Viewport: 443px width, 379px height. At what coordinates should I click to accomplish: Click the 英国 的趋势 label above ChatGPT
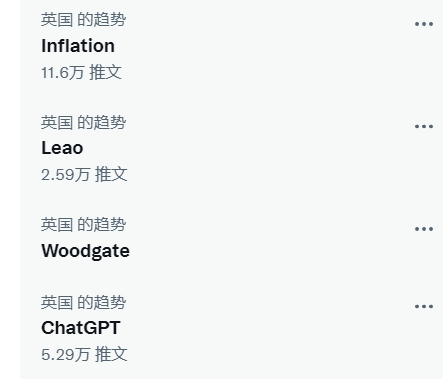tap(83, 302)
